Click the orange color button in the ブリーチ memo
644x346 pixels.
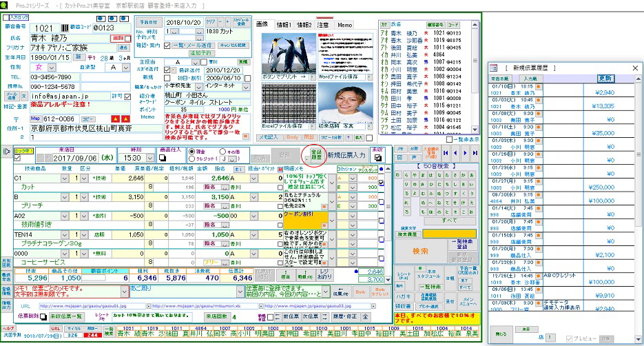[324, 207]
